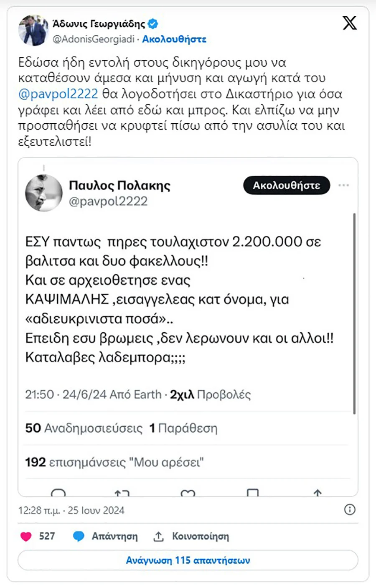Click the blue reply bubble icon
376x588 pixels.
click(79, 536)
